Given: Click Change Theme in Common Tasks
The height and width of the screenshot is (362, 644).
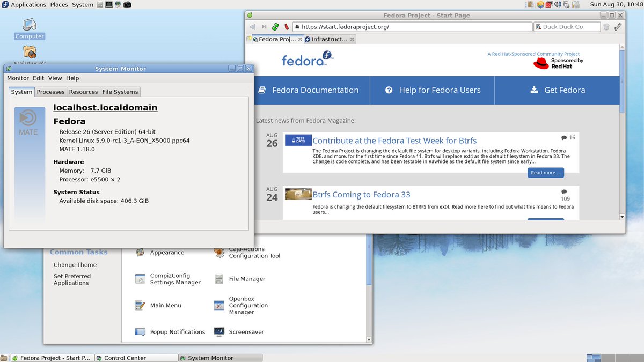Looking at the screenshot, I should coord(75,265).
